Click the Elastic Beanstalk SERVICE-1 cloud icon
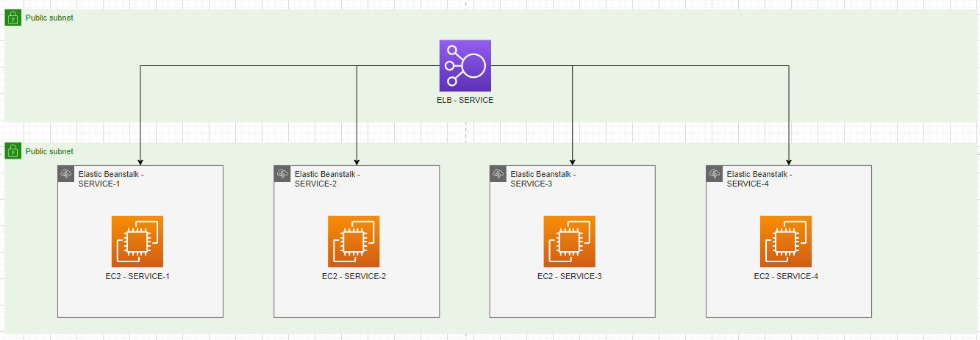 pos(65,173)
